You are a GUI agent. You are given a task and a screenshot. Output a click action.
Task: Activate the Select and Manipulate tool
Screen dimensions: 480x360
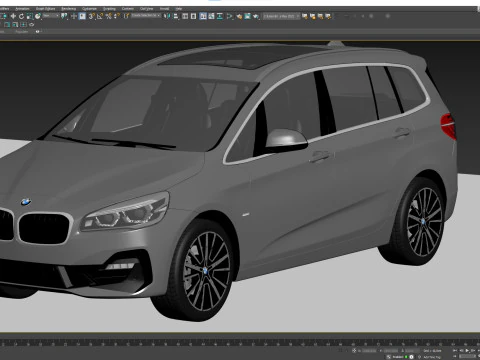coord(74,16)
